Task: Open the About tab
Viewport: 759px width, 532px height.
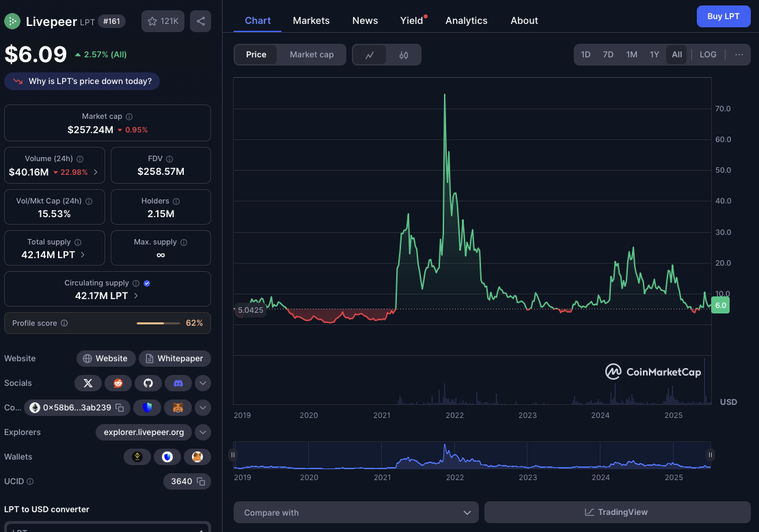Action: 524,20
